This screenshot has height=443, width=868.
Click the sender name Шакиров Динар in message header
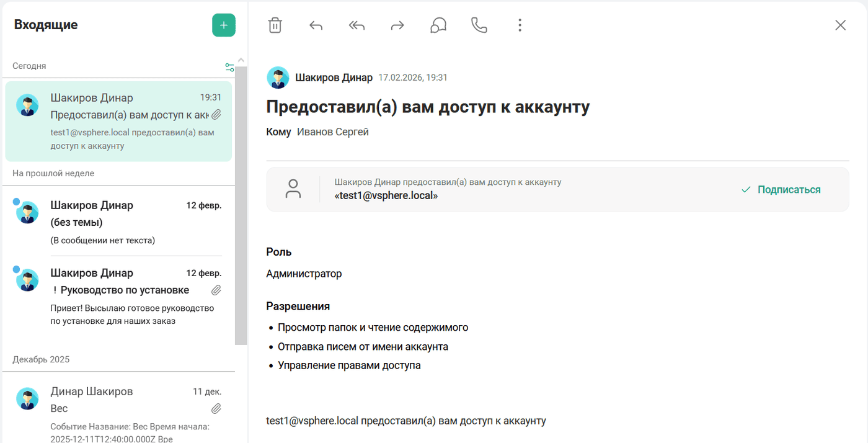(x=334, y=78)
